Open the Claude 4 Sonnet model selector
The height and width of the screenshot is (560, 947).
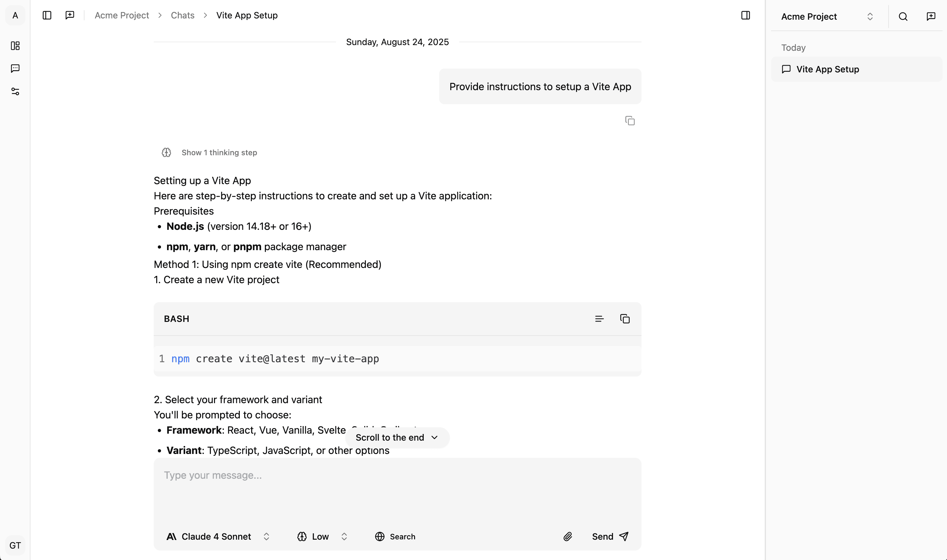[x=217, y=536]
